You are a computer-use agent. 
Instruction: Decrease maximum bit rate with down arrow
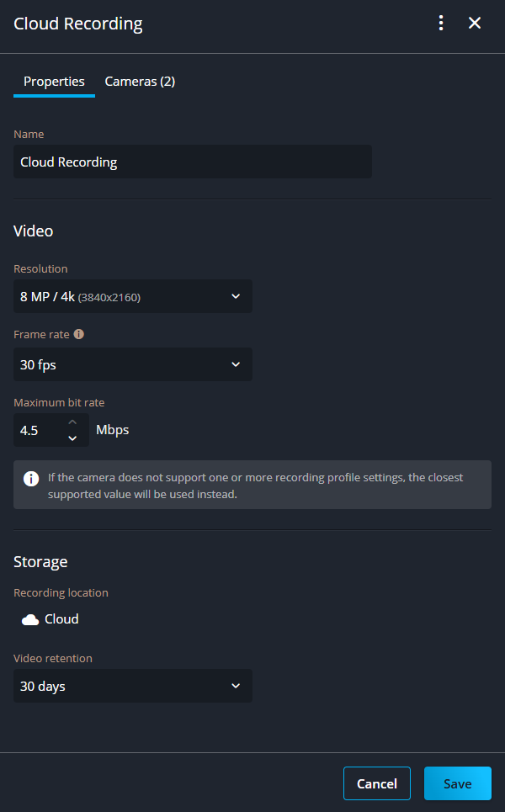72,438
